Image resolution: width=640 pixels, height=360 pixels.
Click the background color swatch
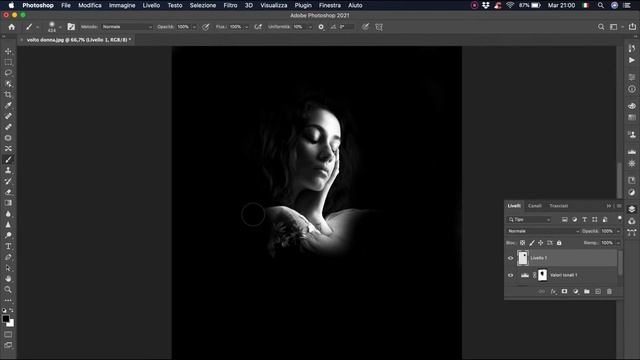[x=11, y=323]
